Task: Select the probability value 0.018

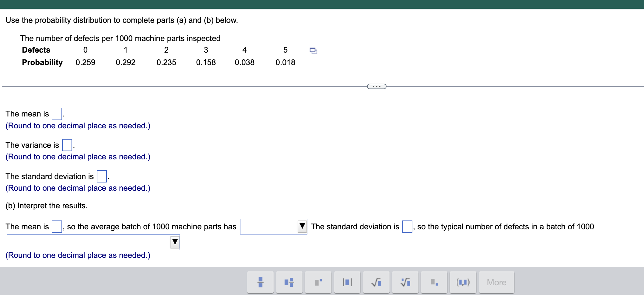Action: click(285, 62)
